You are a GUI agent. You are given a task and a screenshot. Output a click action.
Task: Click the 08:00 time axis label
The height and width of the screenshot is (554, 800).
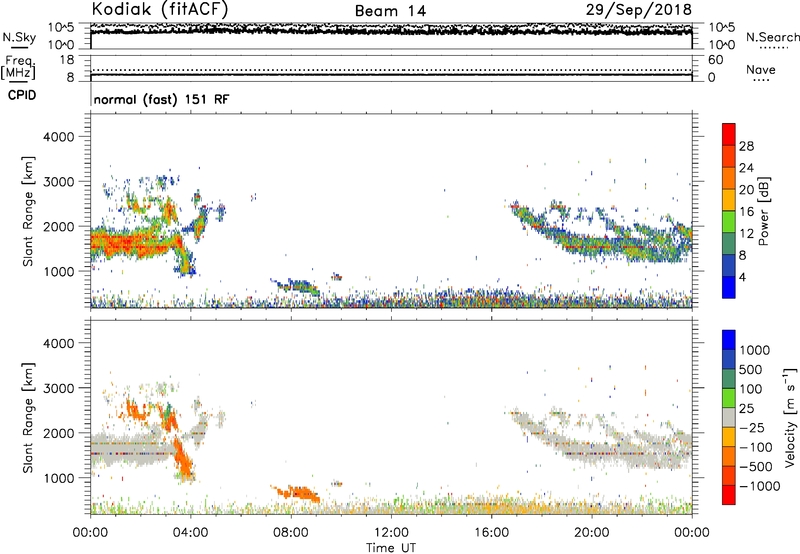coord(291,533)
